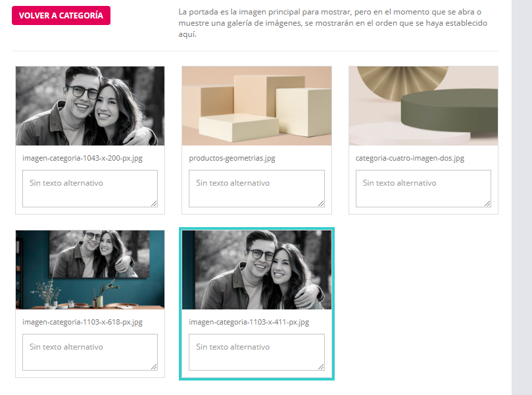The width and height of the screenshot is (532, 395).
Task: Select the beige geometric blocks thumbnail
Action: 256,105
